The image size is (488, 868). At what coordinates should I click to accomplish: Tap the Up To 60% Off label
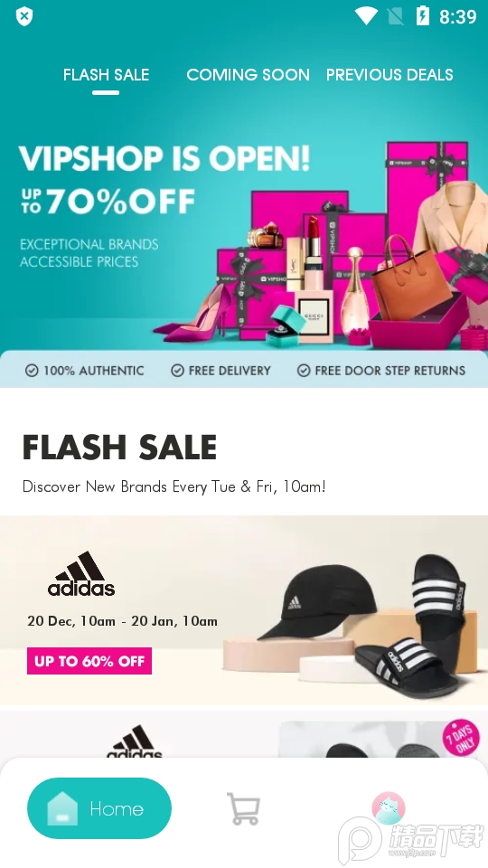click(89, 661)
